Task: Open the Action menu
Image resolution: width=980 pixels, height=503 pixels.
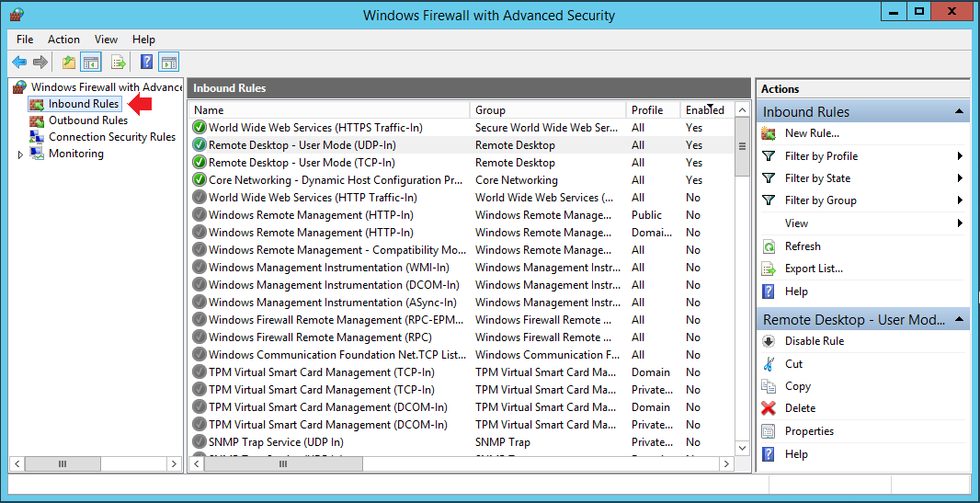Action: pos(63,40)
